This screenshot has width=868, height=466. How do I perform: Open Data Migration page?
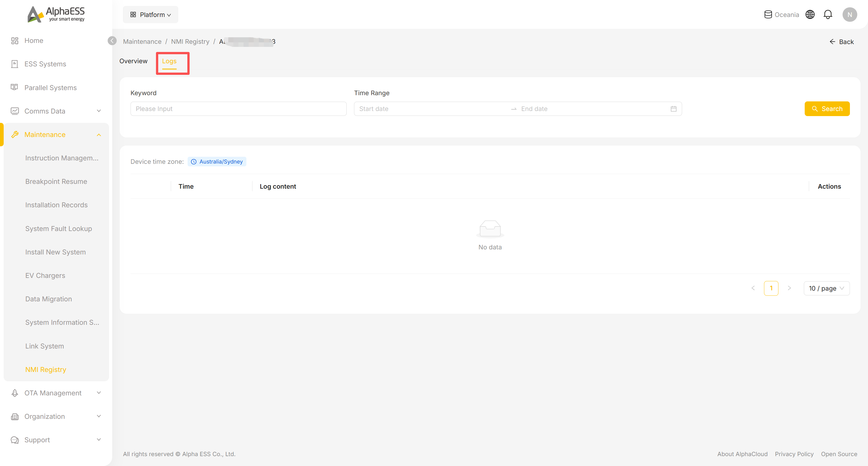49,299
